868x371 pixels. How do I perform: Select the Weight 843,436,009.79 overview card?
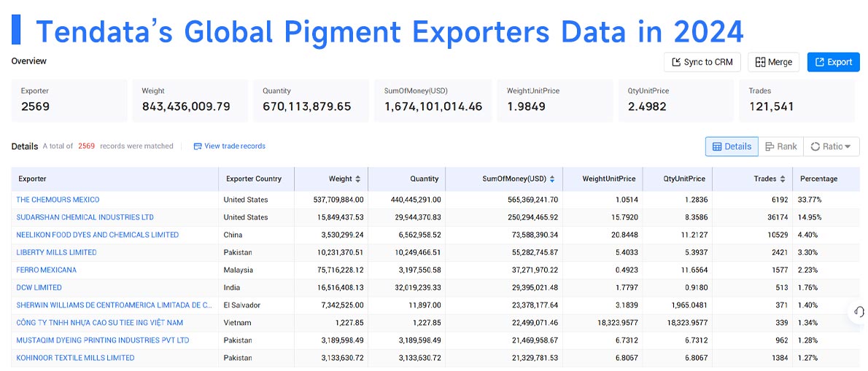pyautogui.click(x=190, y=101)
